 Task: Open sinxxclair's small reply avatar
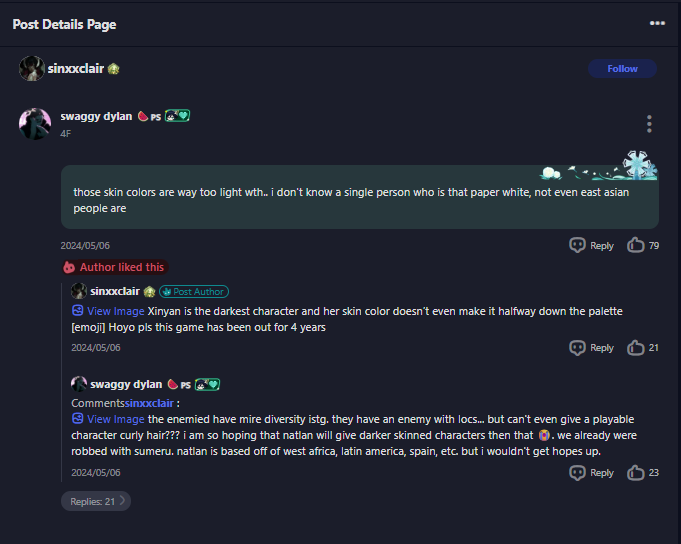coord(78,291)
